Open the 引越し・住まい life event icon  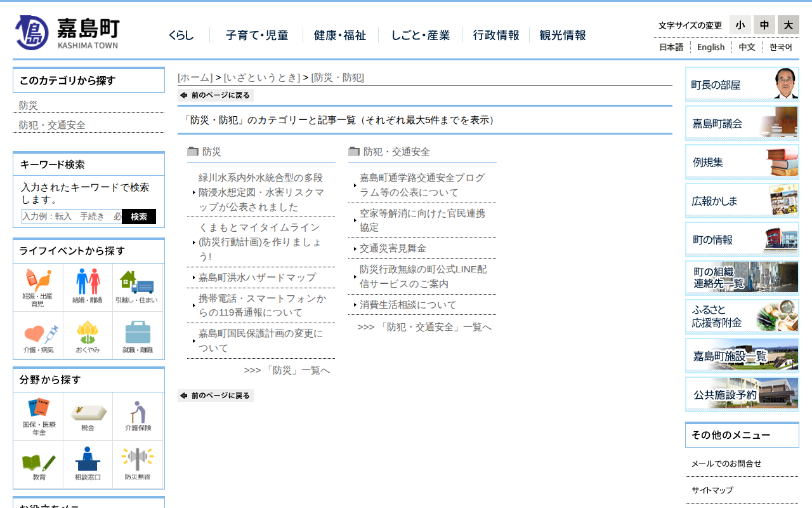coord(138,288)
